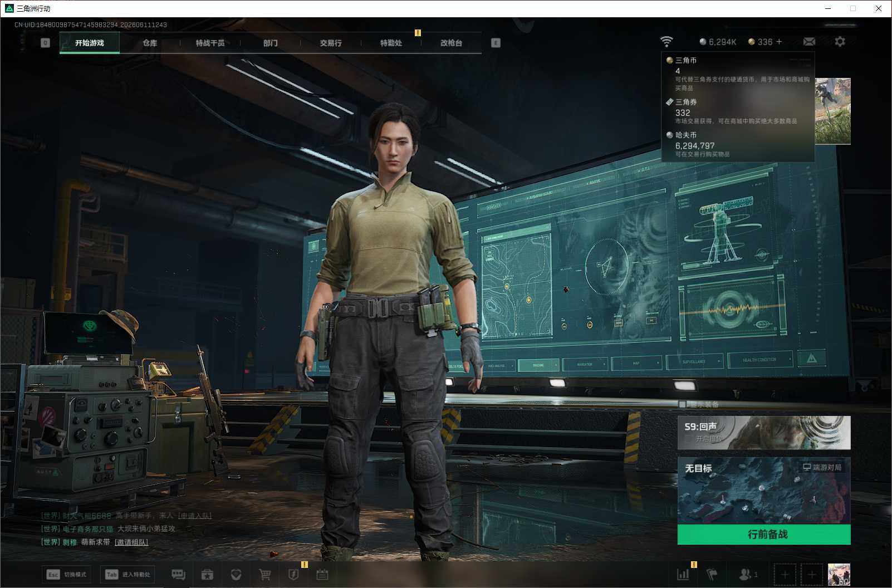Click the diamond badge icon in bottom bar
The image size is (892, 588).
pos(236,574)
